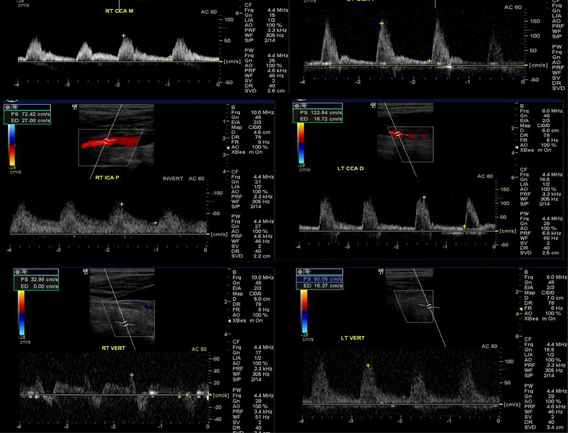This screenshot has height=433, width=568.
Task: Click the velocity color bar in LT VERT panel
Action: (x=304, y=312)
